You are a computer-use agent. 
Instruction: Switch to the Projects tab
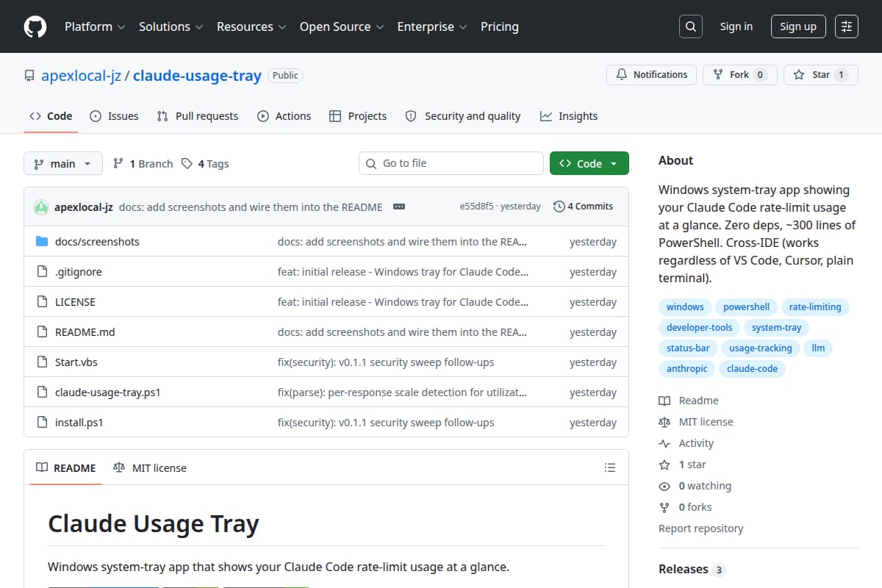point(358,116)
